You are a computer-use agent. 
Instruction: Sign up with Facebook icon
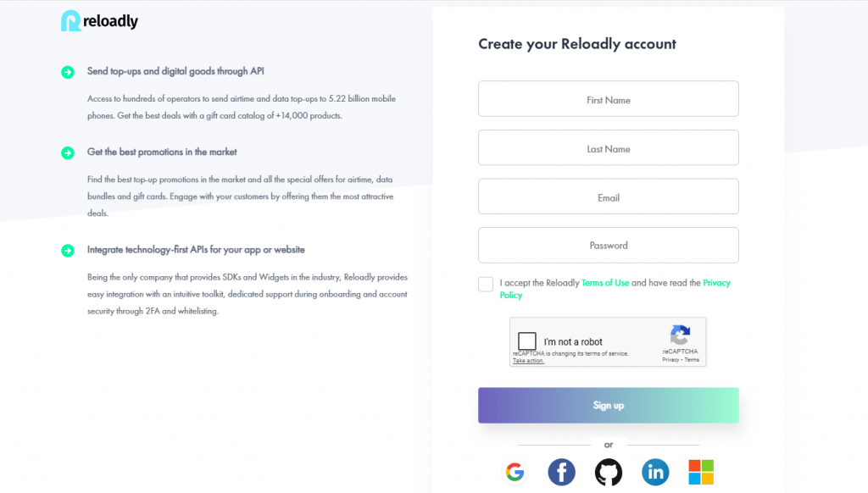(x=561, y=472)
